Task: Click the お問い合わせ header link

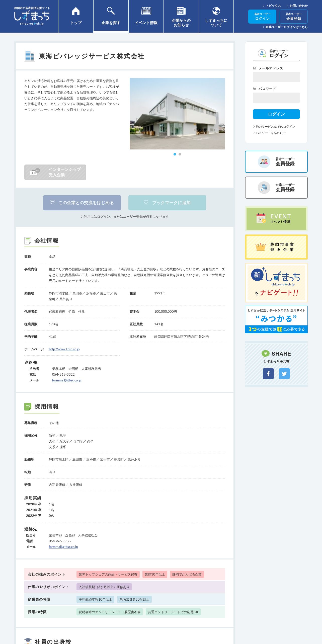Action: (297, 6)
